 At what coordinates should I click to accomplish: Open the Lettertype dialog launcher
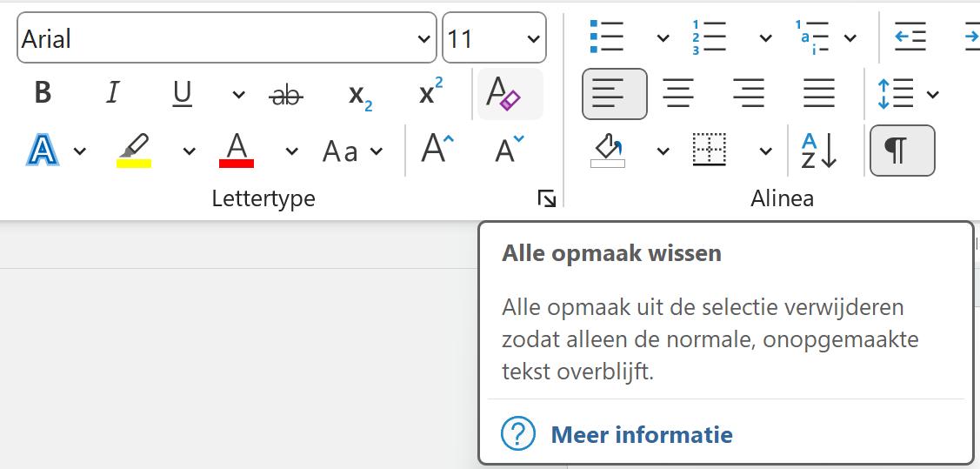tap(546, 199)
